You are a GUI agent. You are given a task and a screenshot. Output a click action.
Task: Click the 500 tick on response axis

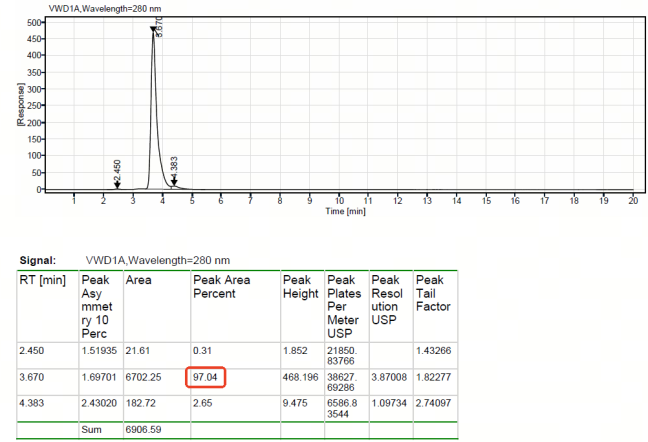(x=34, y=23)
